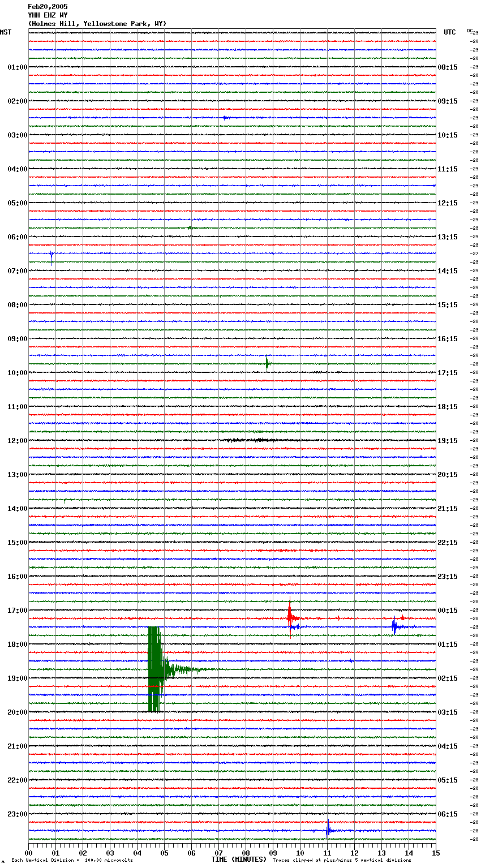
Task: Click the vertical division microvolts note
Action: [x=72, y=860]
